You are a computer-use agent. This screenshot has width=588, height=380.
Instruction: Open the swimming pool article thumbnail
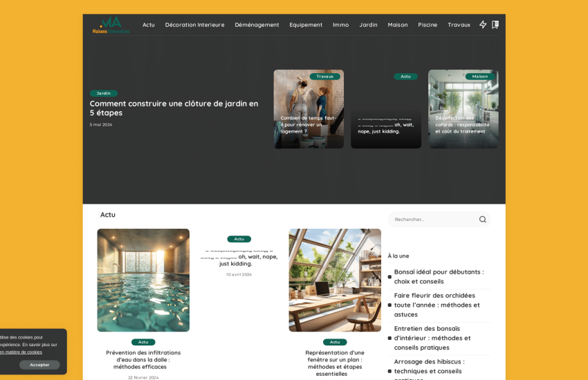tap(143, 280)
